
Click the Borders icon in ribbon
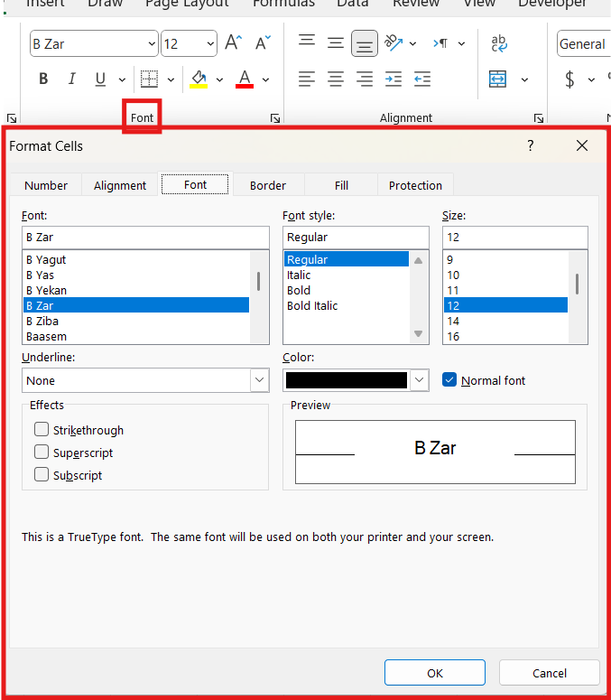click(x=149, y=79)
